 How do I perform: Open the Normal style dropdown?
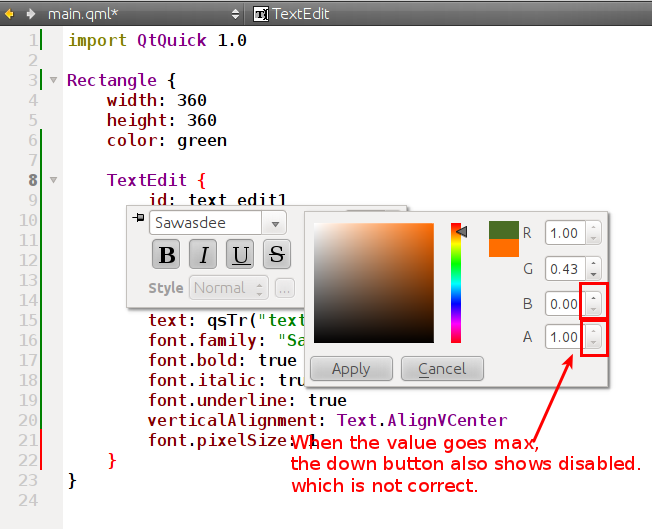(229, 288)
